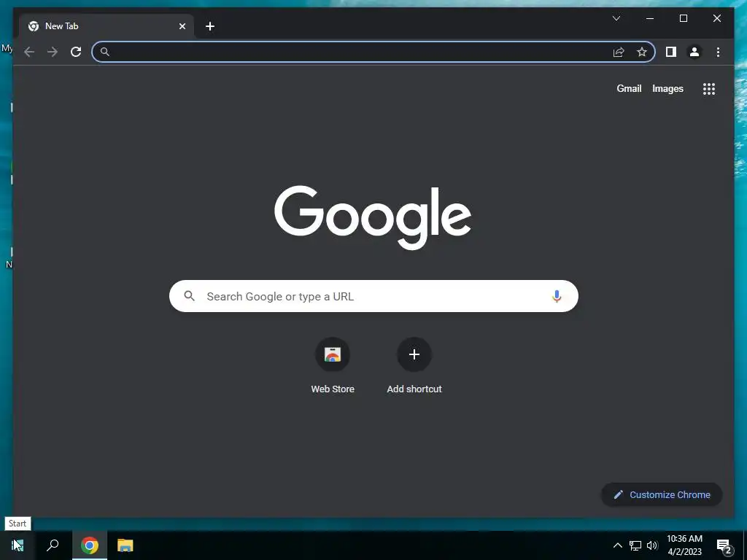Click the share this page icon

pyautogui.click(x=619, y=52)
